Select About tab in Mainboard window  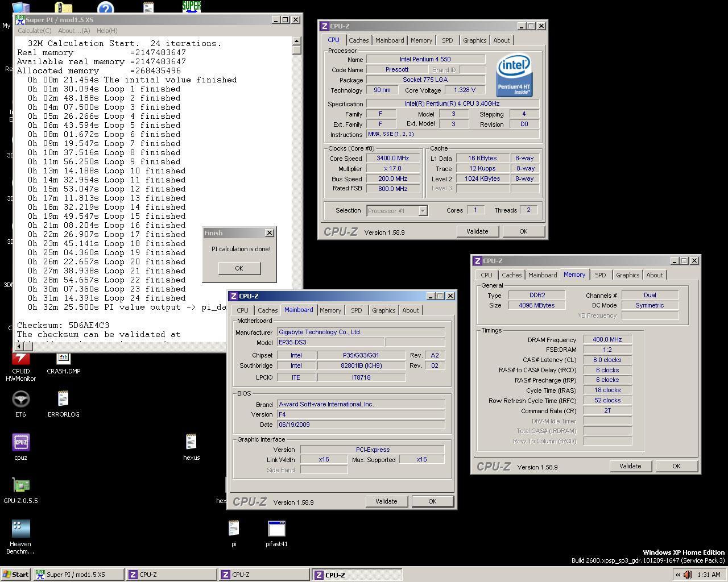pos(411,310)
